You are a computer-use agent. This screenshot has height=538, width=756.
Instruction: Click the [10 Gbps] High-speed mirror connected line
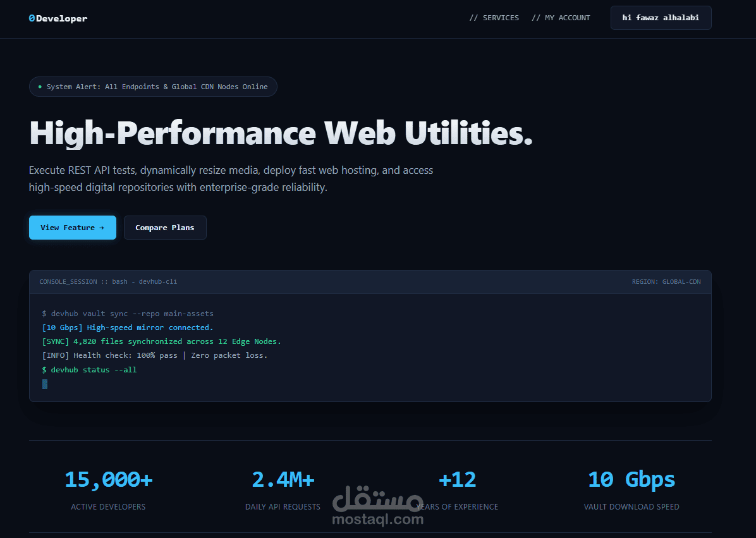[x=128, y=327]
